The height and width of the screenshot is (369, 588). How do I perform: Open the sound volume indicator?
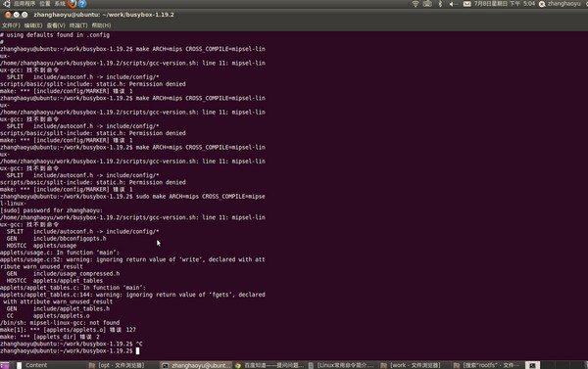click(x=454, y=4)
